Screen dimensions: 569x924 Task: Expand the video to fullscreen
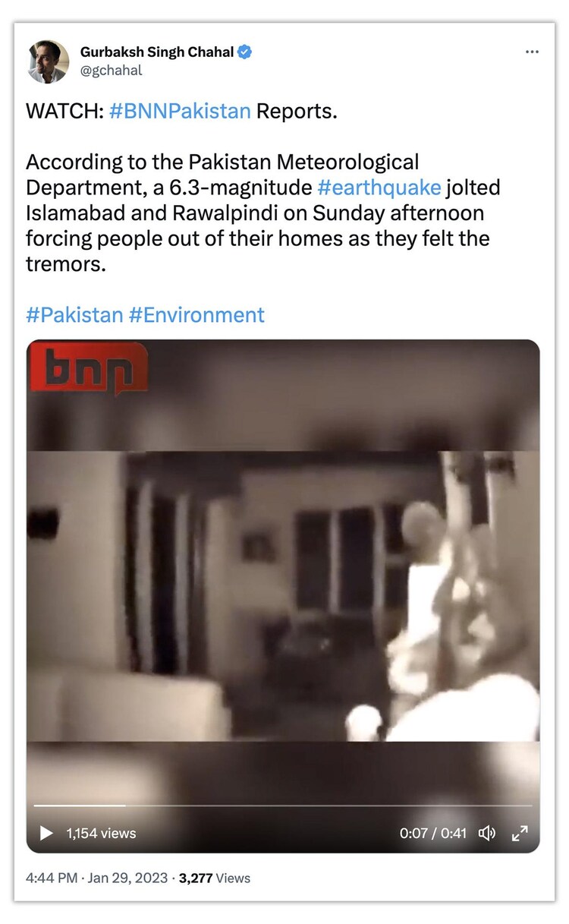click(520, 833)
